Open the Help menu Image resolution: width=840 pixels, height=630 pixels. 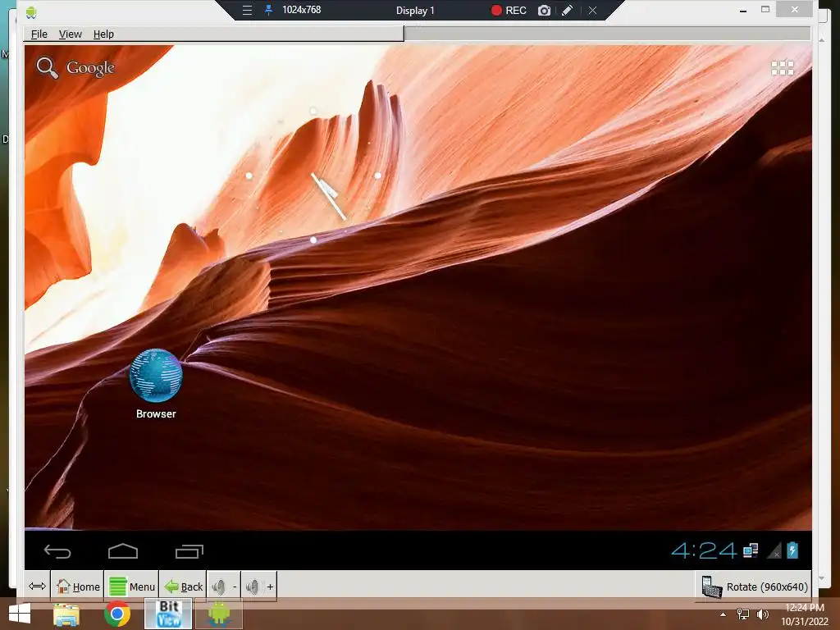tap(103, 34)
